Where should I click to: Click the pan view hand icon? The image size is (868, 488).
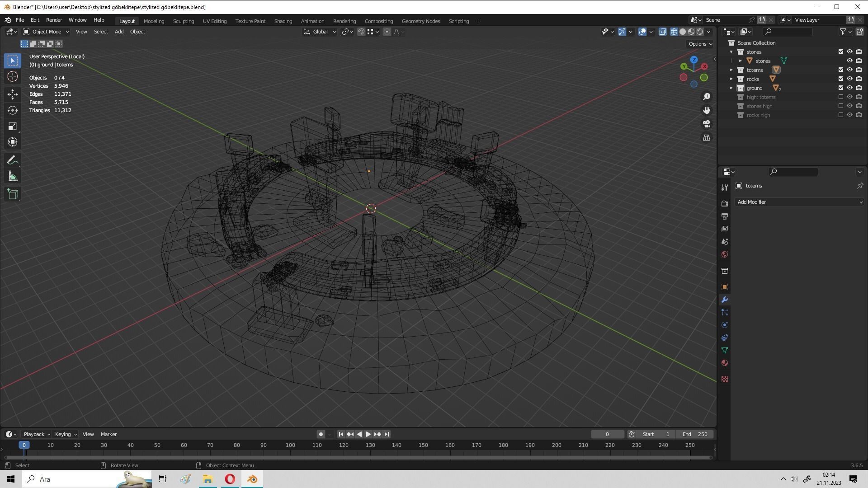(x=707, y=110)
